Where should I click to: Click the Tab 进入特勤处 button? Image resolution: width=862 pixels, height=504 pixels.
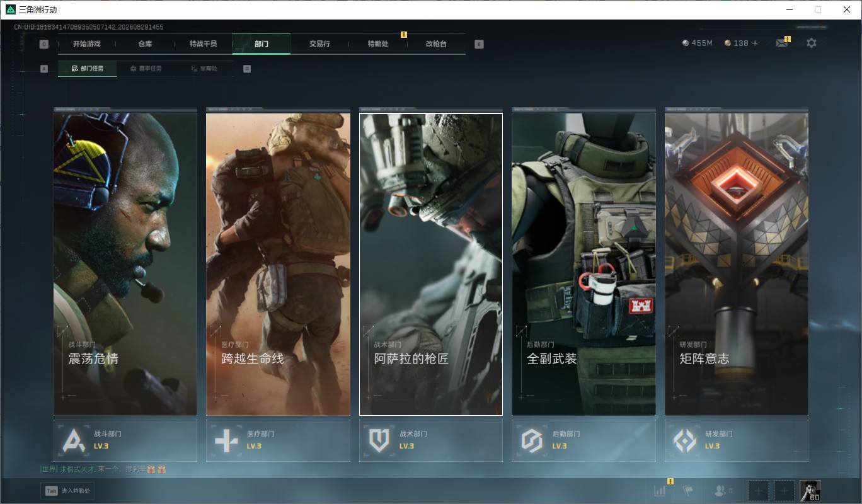pos(67,491)
